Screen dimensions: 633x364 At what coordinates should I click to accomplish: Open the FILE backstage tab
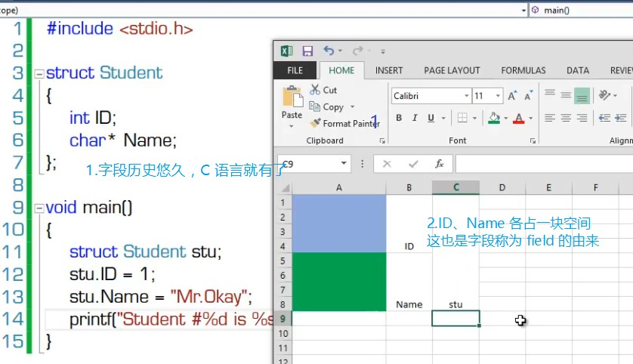(x=295, y=70)
